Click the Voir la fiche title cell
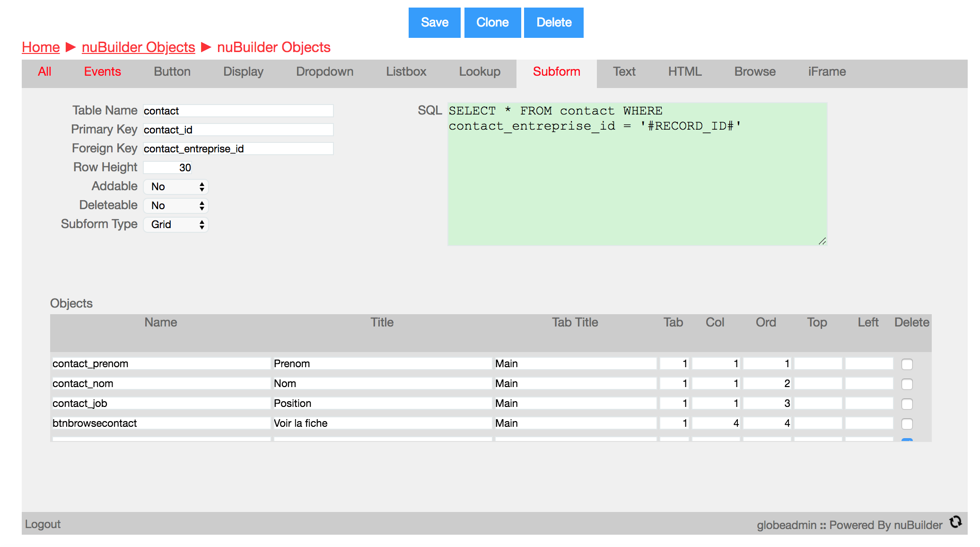The width and height of the screenshot is (980, 547). point(383,423)
